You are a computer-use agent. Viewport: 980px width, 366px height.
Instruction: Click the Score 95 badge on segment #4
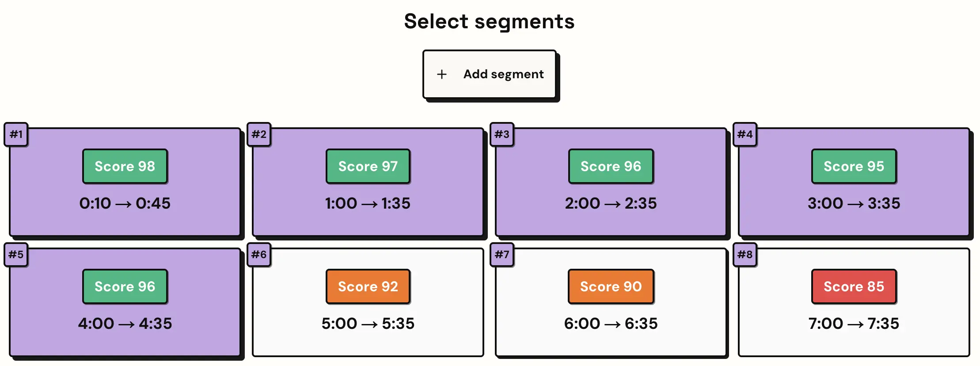click(854, 166)
